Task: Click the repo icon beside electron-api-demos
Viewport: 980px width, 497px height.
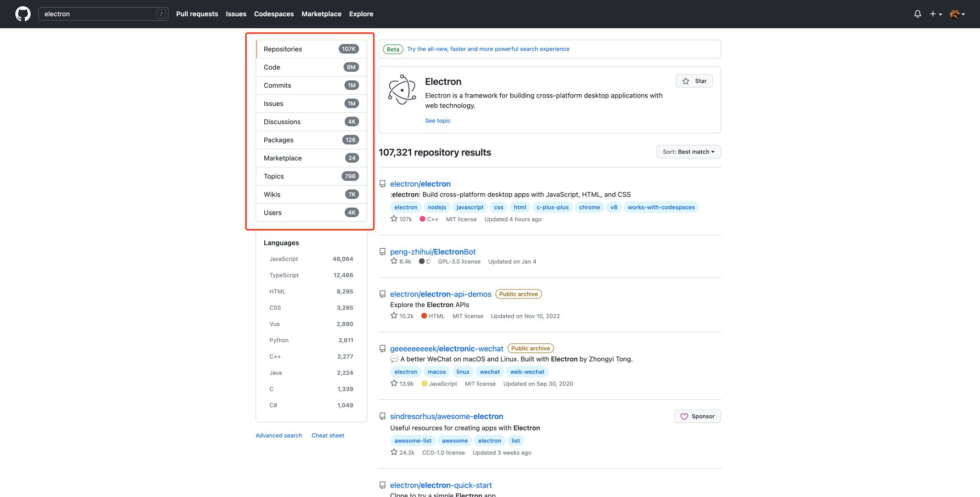Action: click(x=383, y=294)
